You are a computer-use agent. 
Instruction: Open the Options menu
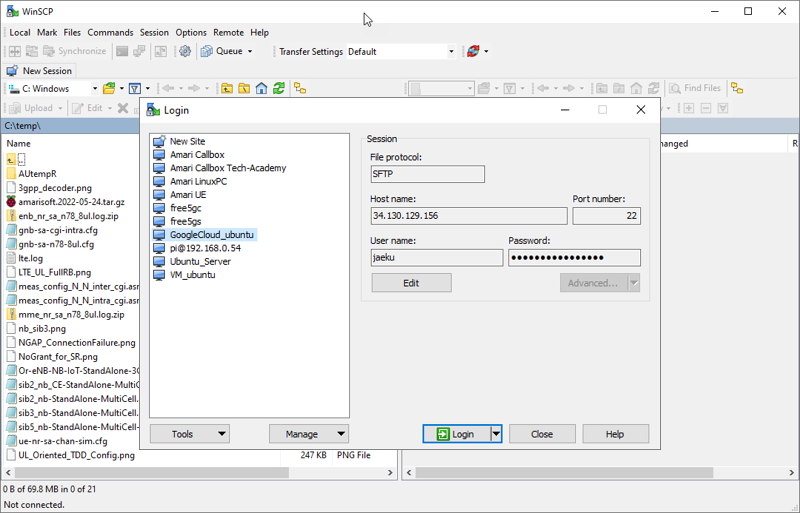click(x=191, y=33)
